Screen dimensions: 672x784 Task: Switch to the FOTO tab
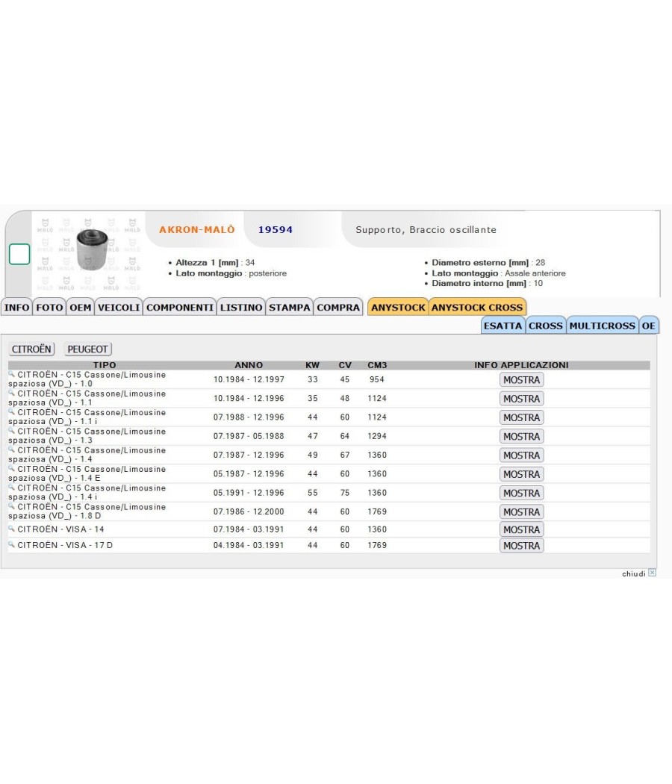point(49,307)
